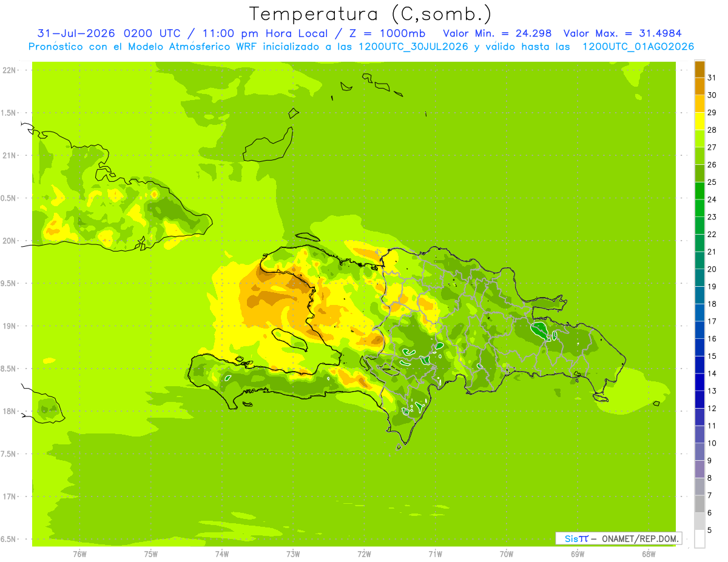
Task: Click the color scale label "28"
Action: coord(712,130)
